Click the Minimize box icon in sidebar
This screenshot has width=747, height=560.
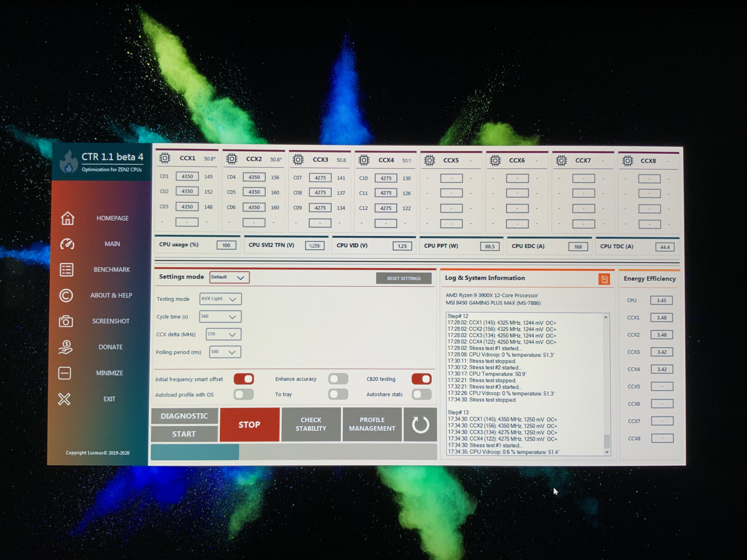[x=64, y=373]
